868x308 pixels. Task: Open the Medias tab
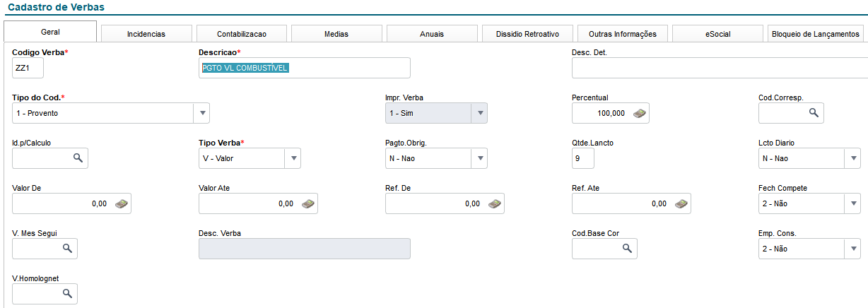[x=336, y=34]
